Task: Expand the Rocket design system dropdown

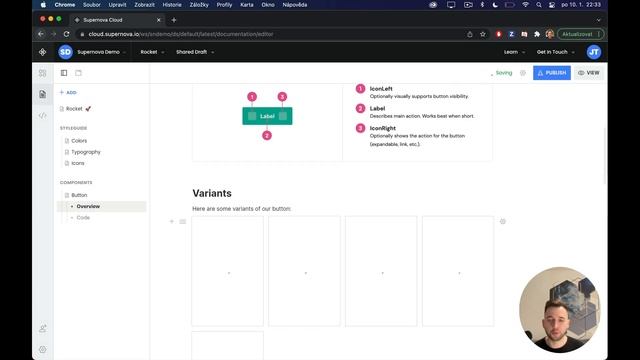Action: pos(152,52)
